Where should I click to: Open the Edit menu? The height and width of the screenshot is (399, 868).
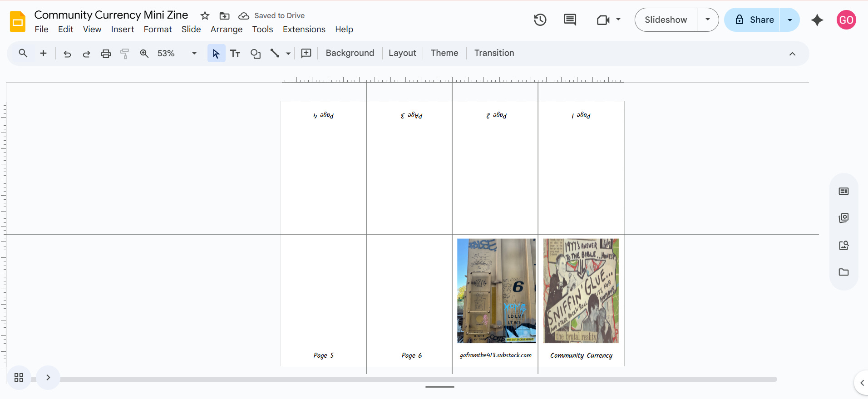(x=65, y=30)
